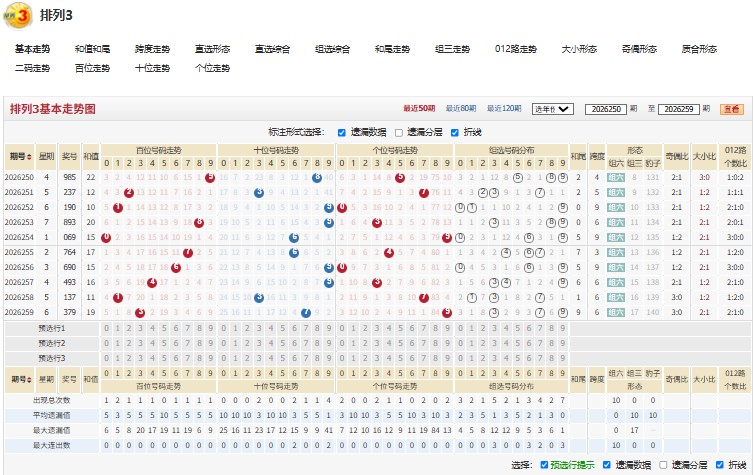Select first 0 cell in 预选行3 row

point(106,358)
